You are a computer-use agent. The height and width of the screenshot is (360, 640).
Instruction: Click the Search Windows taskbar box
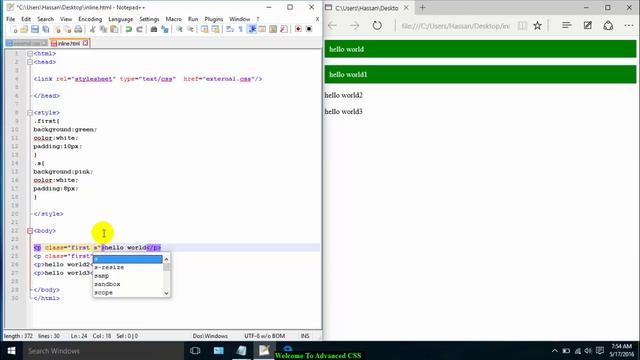tap(103, 351)
